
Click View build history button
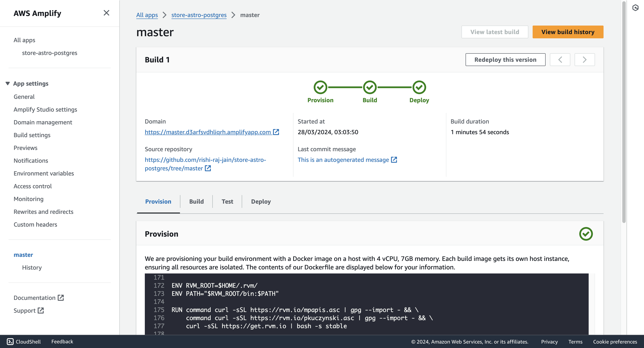pos(568,32)
